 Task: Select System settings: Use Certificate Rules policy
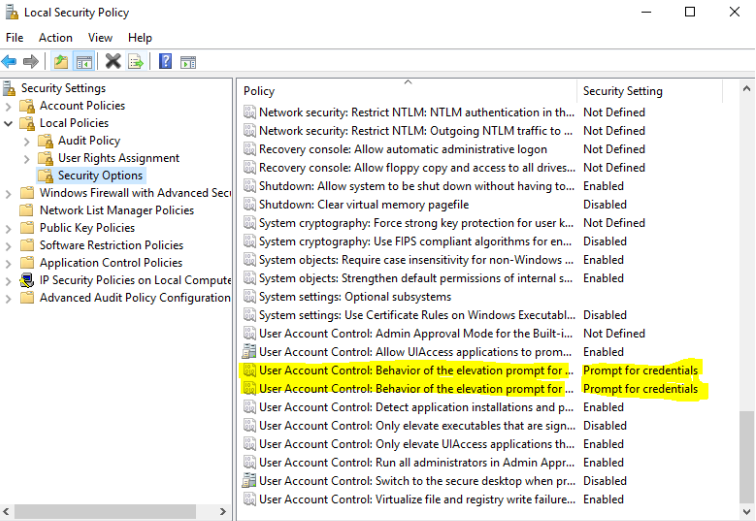point(417,315)
